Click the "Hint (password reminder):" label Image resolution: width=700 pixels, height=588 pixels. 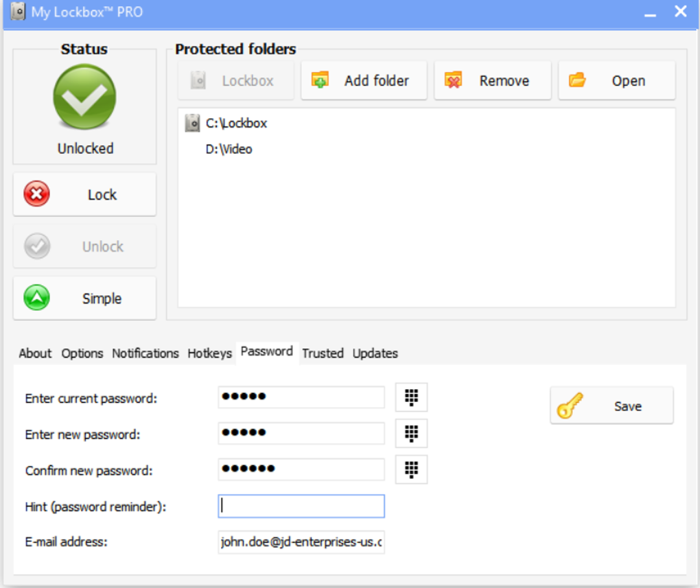pos(95,507)
